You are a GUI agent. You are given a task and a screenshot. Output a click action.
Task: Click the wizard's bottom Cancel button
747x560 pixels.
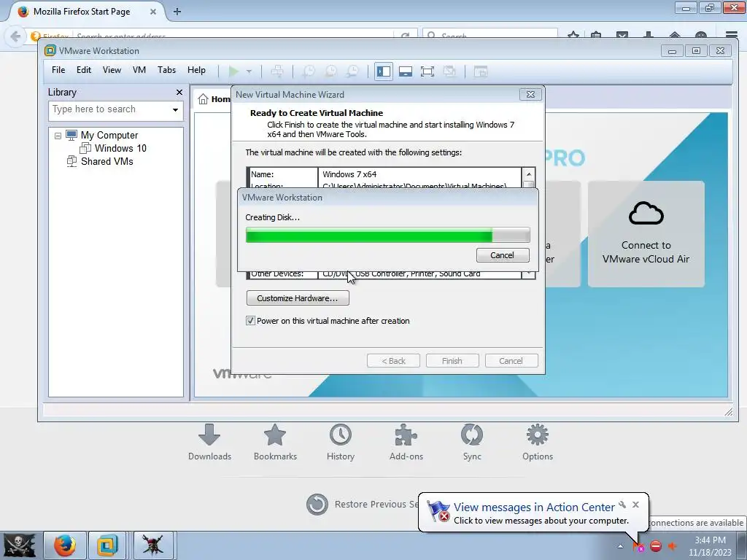pos(511,361)
